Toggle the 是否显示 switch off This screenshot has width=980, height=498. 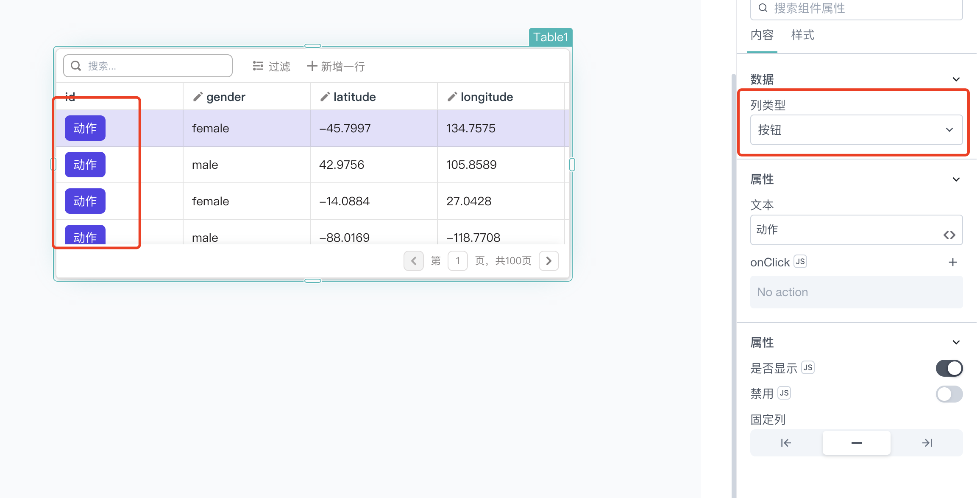point(949,368)
